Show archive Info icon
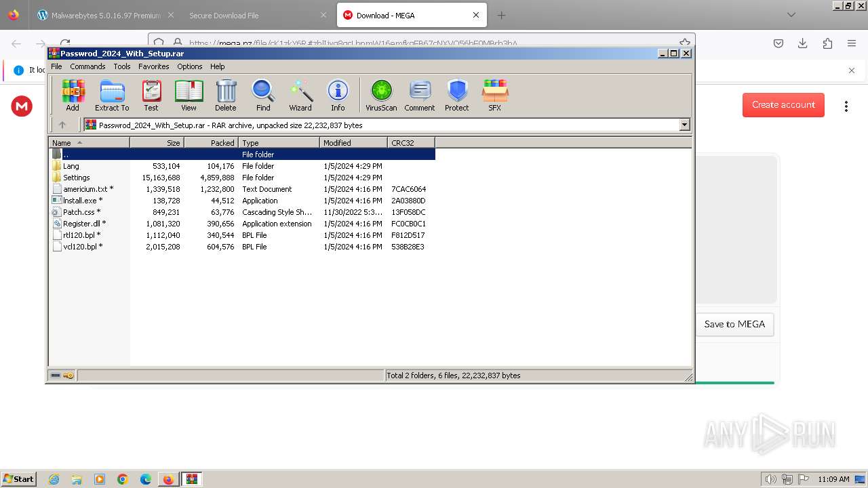Image resolution: width=868 pixels, height=488 pixels. pyautogui.click(x=338, y=95)
